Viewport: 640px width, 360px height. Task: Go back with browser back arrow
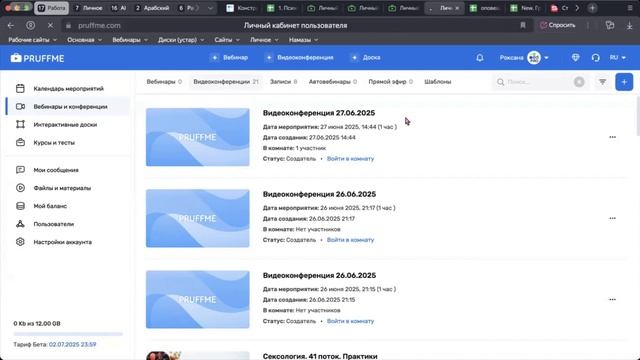pyautogui.click(x=11, y=25)
